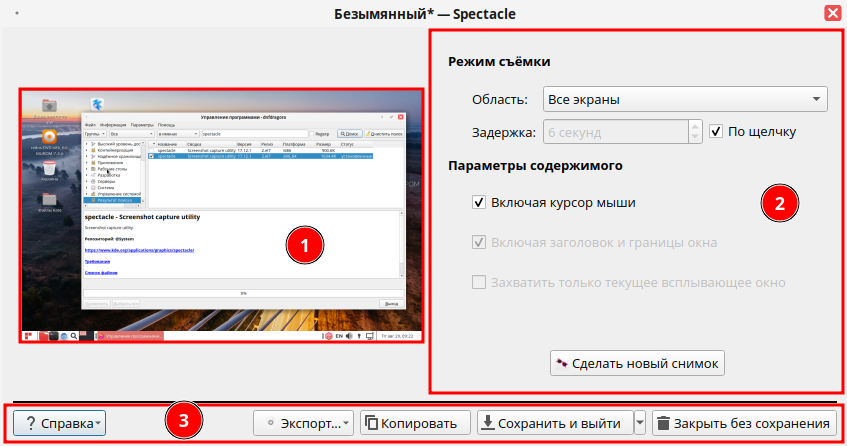Click the download icon on Сохранить и выйти
The height and width of the screenshot is (446, 847).
coord(489,423)
